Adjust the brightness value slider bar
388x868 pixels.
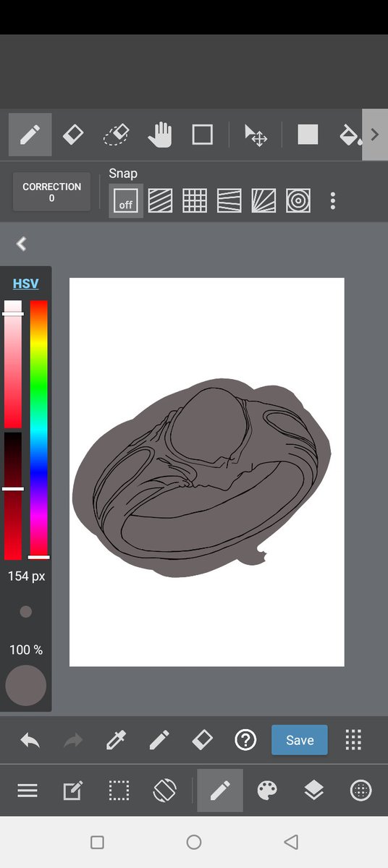(13, 495)
